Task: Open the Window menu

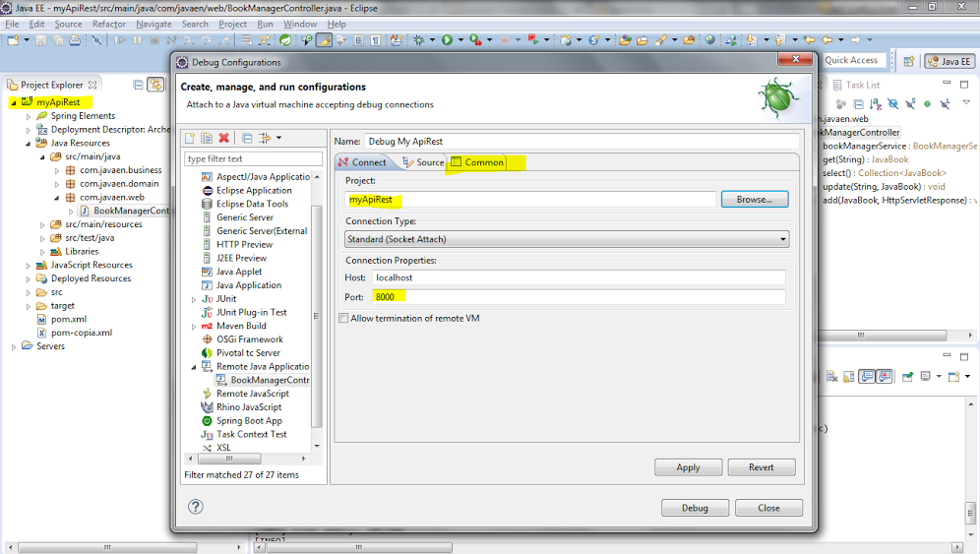Action: (300, 24)
